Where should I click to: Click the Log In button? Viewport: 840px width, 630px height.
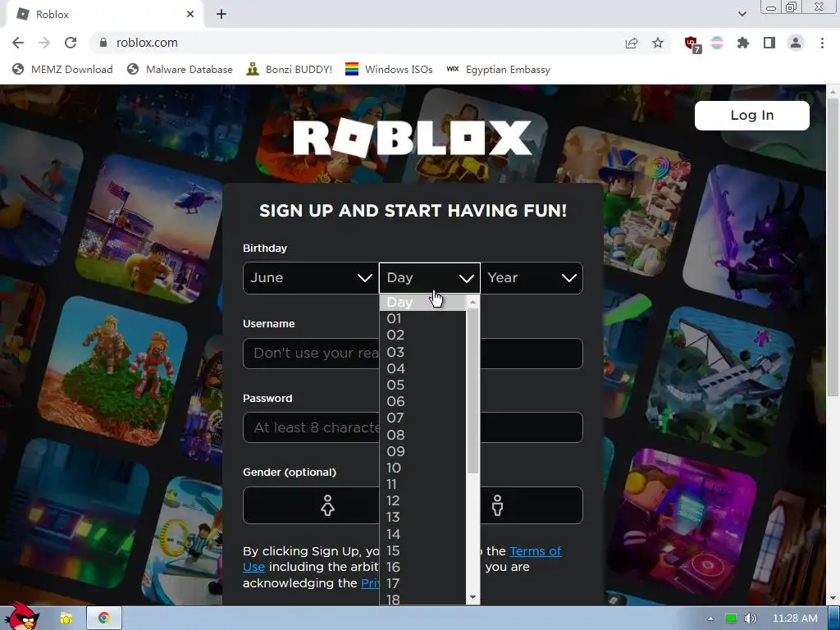click(x=751, y=115)
